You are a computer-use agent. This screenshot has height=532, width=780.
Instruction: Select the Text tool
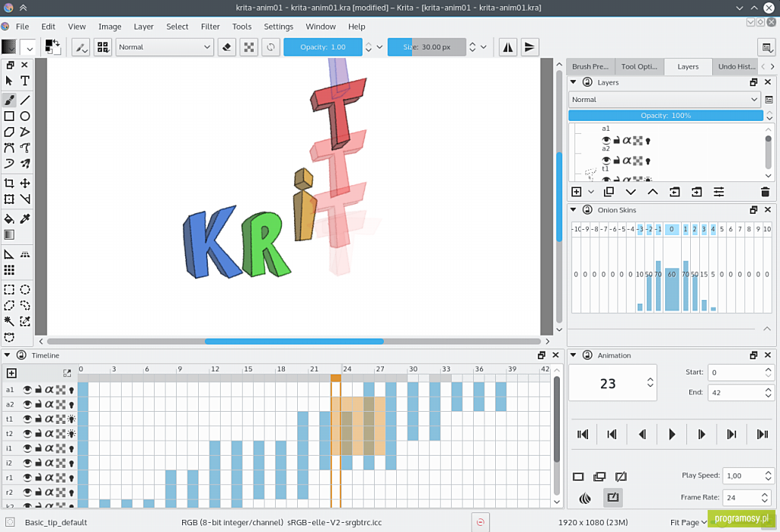point(25,81)
